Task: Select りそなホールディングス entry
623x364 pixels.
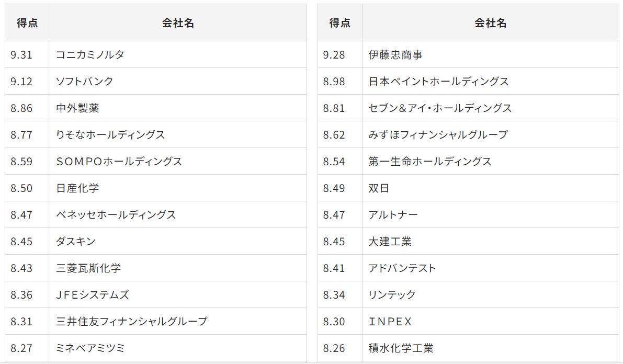Action: 110,134
